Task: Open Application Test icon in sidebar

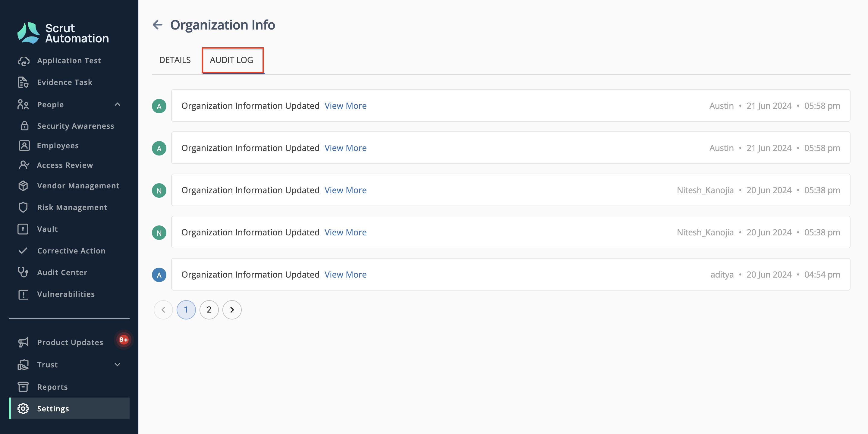Action: 23,61
